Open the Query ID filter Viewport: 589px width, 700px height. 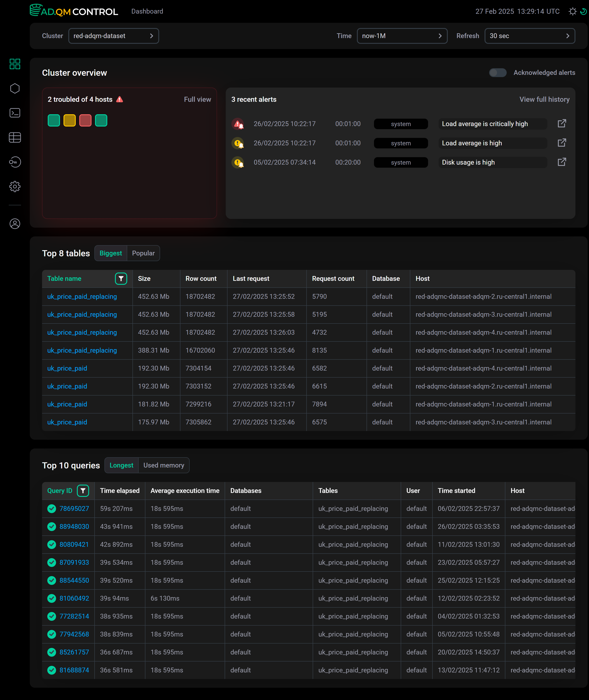coord(83,491)
